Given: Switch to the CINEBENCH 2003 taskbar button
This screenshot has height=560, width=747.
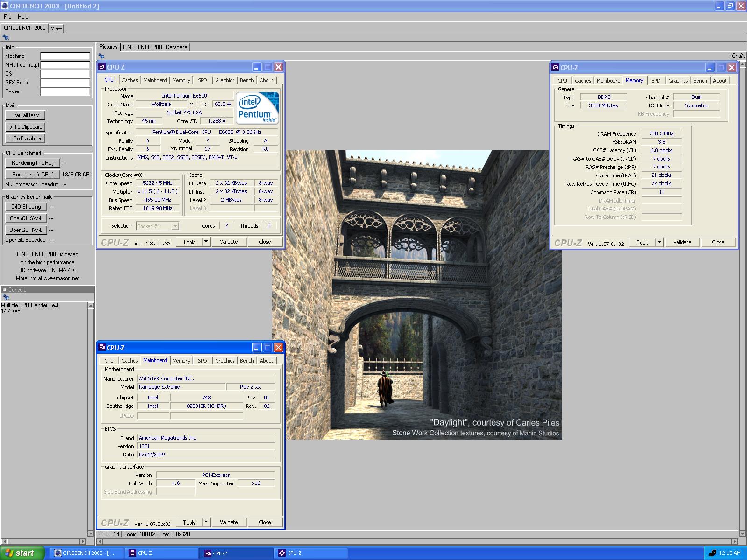Looking at the screenshot, I should point(86,553).
